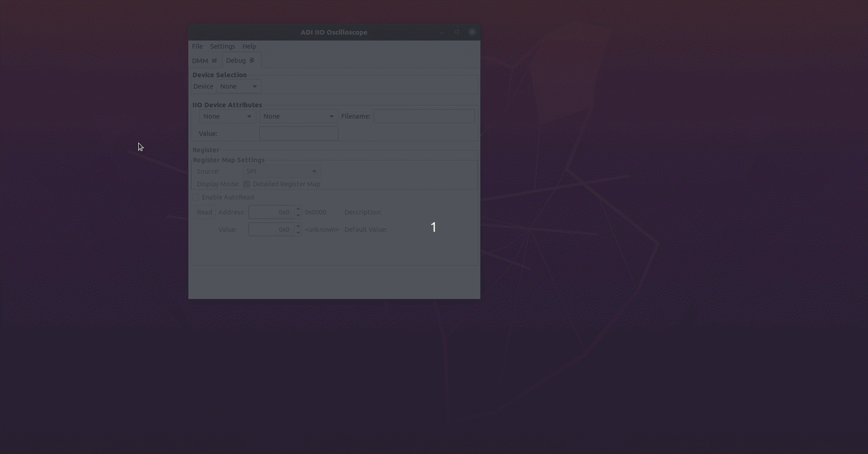Expand the second IIO attributes None dropdown
The height and width of the screenshot is (454, 868).
tap(298, 116)
